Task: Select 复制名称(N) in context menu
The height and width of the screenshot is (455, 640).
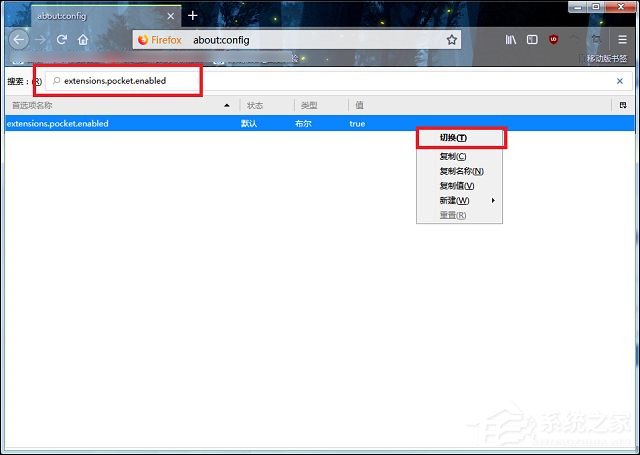Action: point(461,171)
